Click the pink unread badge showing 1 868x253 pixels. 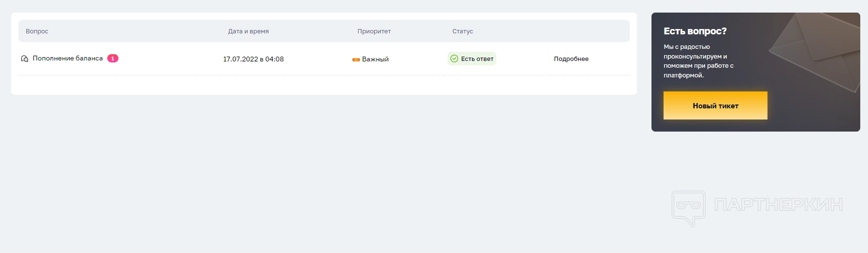(113, 59)
